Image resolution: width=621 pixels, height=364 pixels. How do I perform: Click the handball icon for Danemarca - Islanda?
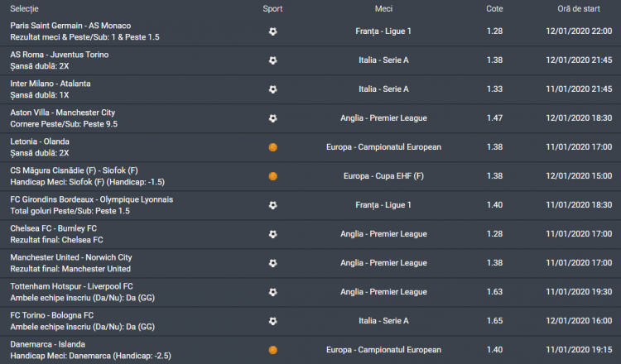(273, 350)
